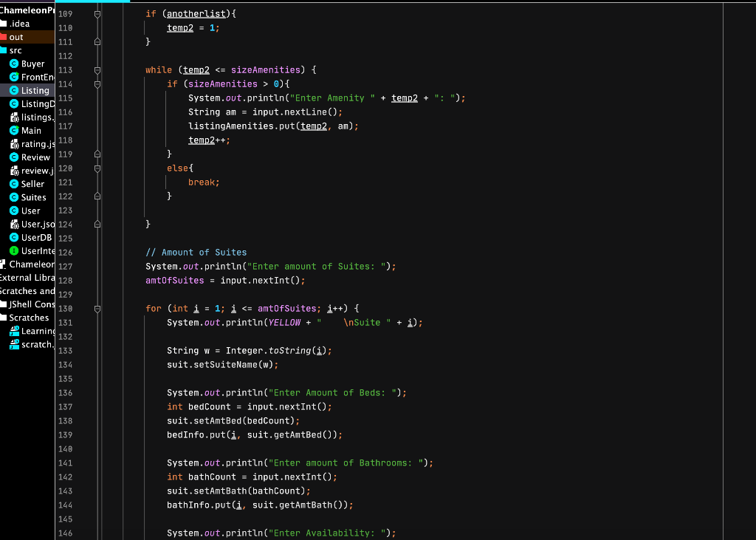Select the External Libra node
The width and height of the screenshot is (756, 540).
27,278
